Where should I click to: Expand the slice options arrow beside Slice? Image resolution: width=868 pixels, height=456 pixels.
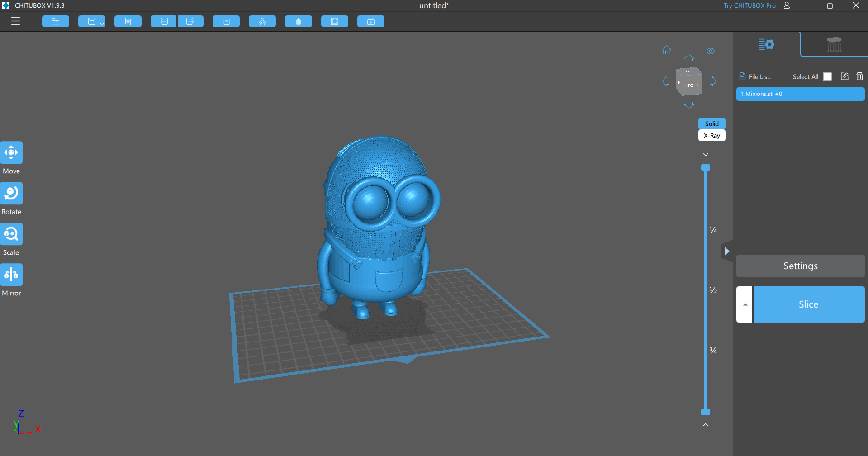745,304
